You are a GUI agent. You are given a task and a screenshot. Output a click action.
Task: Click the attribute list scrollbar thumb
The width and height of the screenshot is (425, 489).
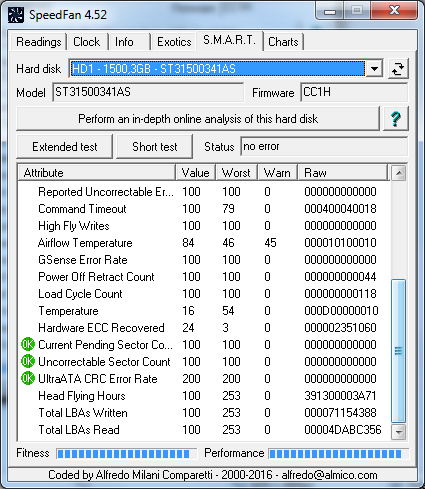[398, 351]
